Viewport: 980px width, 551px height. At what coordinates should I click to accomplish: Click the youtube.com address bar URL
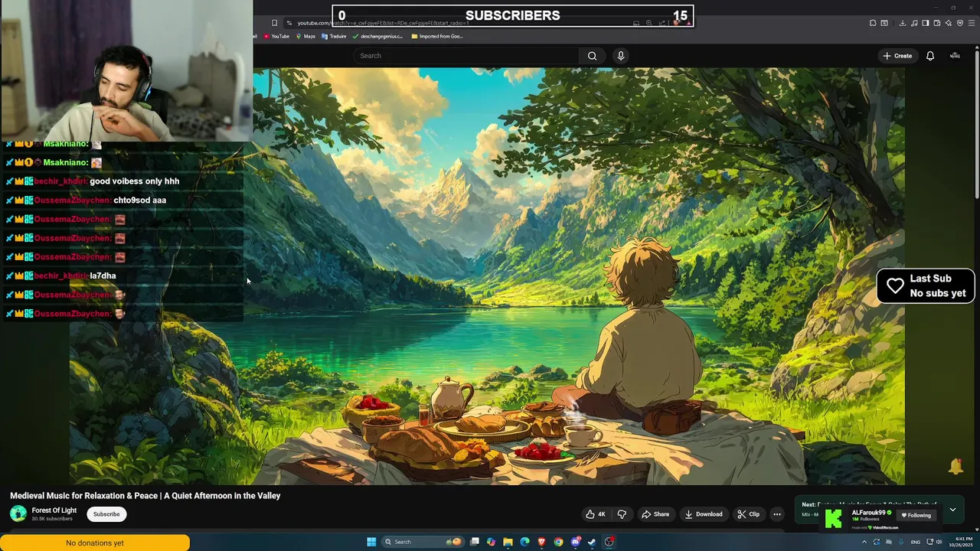[x=383, y=23]
